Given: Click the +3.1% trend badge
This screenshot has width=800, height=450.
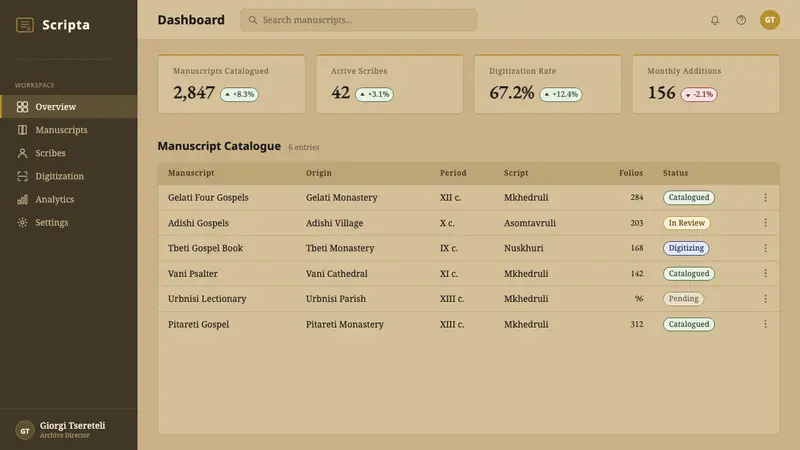Looking at the screenshot, I should (374, 94).
